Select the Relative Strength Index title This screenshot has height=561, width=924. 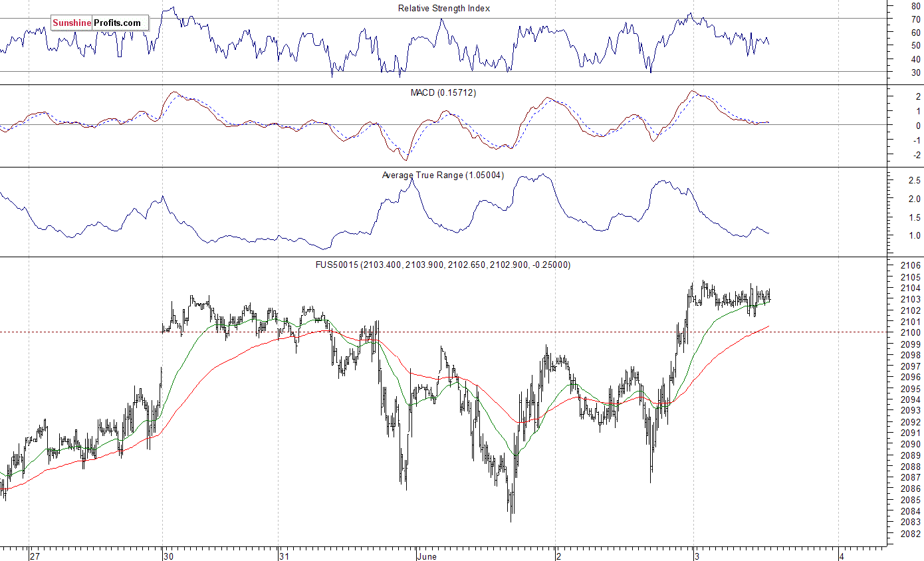point(444,9)
